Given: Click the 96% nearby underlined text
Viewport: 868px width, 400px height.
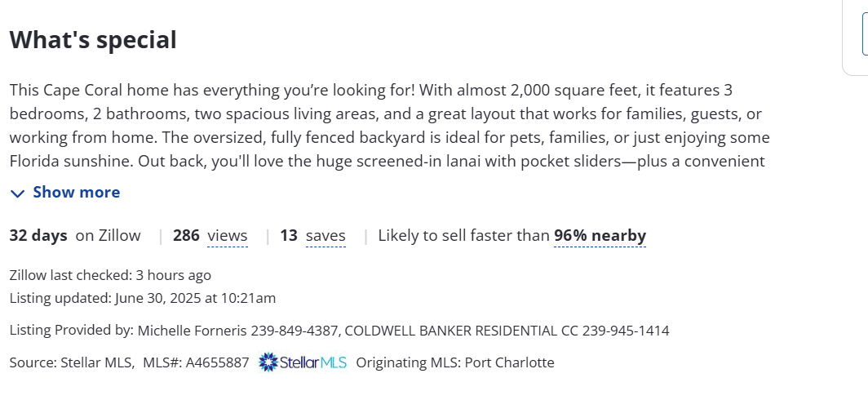Looking at the screenshot, I should (600, 236).
